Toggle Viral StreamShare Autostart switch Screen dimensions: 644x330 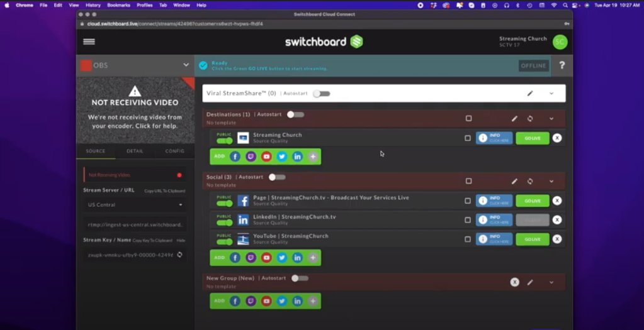pyautogui.click(x=322, y=94)
